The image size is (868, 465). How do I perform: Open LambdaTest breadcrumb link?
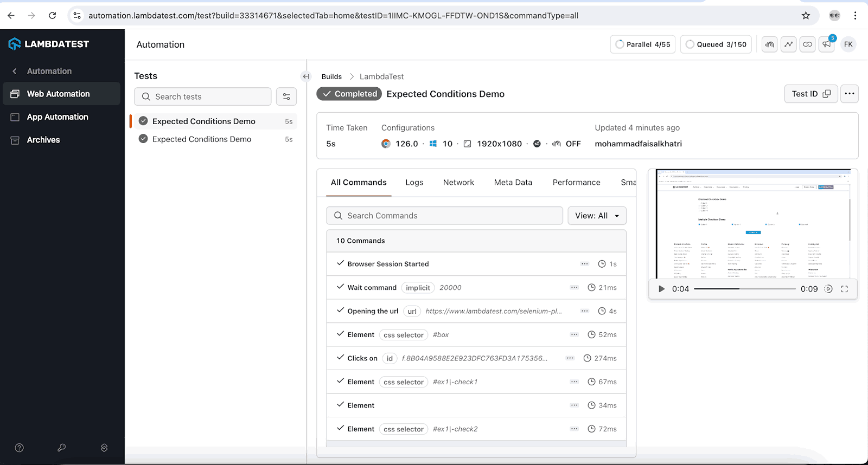(381, 76)
